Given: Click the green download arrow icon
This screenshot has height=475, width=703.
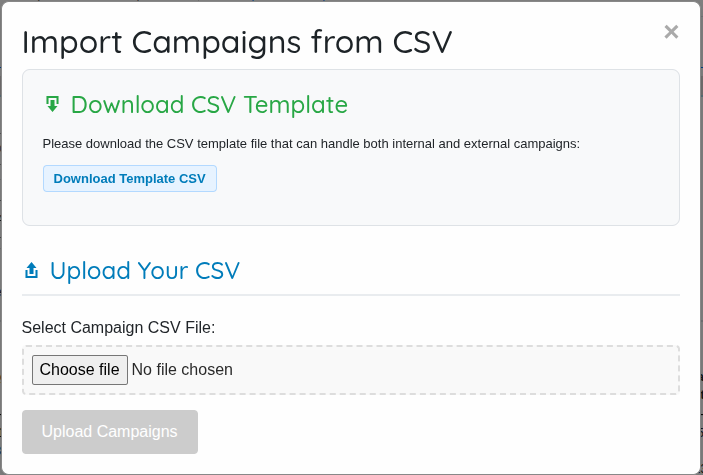Looking at the screenshot, I should coord(52,104).
